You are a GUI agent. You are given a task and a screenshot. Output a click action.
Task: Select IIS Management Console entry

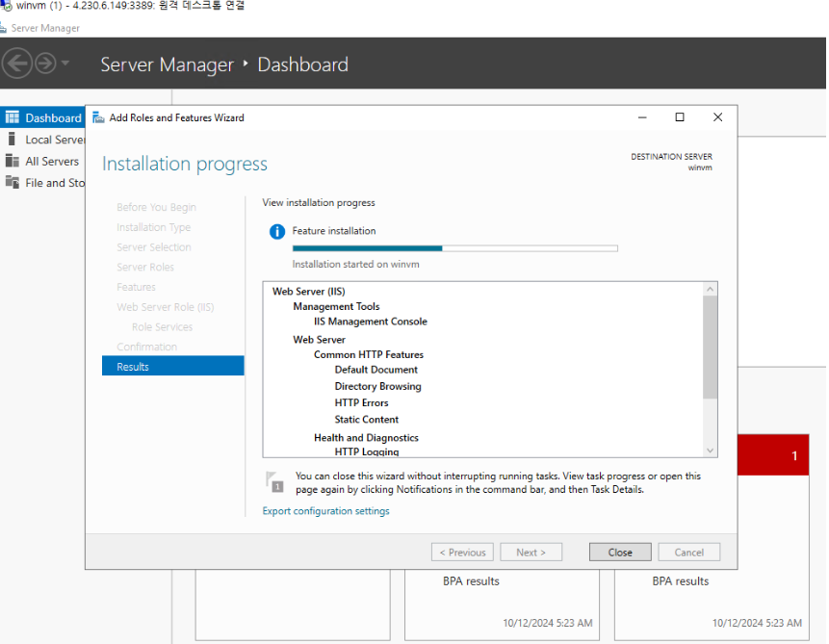tap(370, 321)
